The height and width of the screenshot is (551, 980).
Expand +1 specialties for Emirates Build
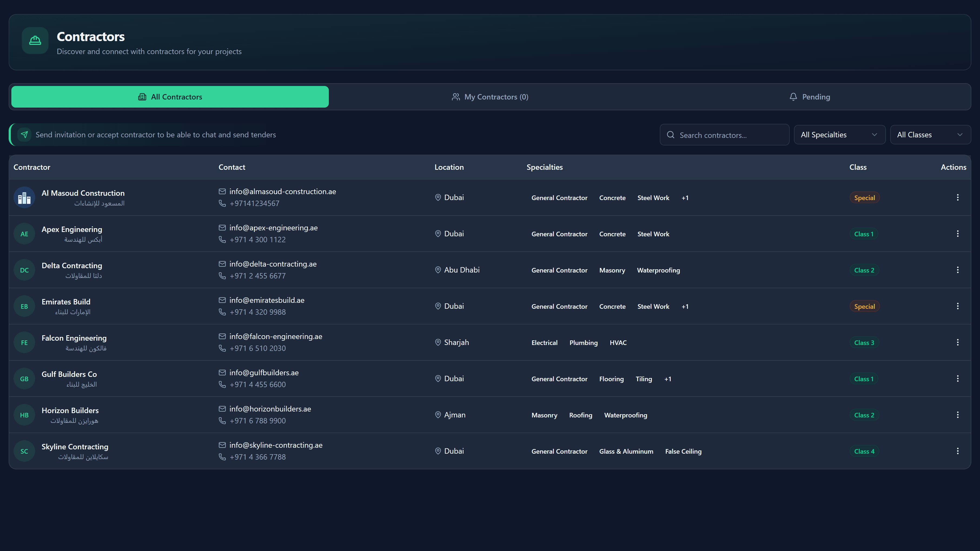coord(685,307)
